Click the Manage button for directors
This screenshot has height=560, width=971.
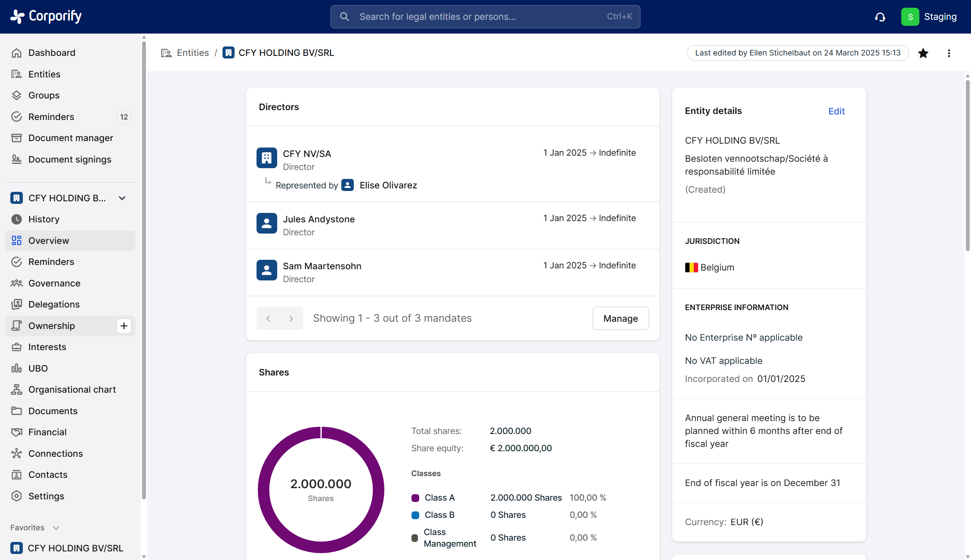(x=620, y=318)
